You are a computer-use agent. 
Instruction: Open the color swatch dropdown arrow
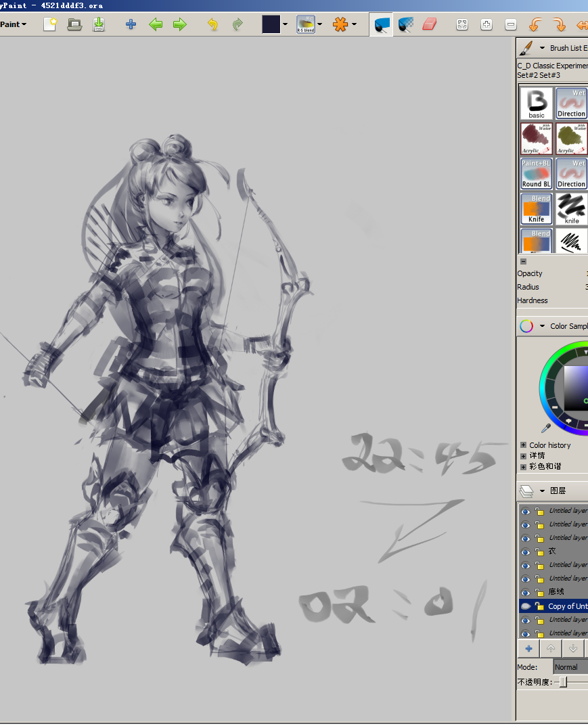(285, 24)
